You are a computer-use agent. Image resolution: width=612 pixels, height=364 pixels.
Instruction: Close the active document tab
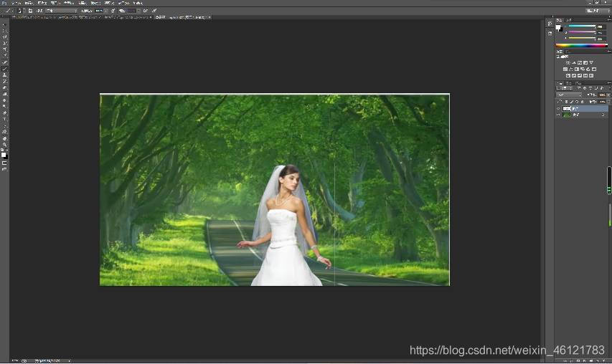pyautogui.click(x=210, y=17)
